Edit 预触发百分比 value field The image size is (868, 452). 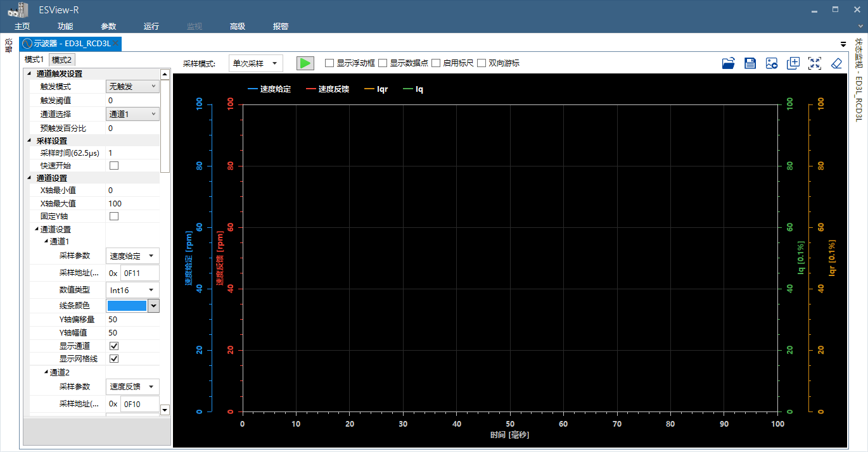pos(132,129)
